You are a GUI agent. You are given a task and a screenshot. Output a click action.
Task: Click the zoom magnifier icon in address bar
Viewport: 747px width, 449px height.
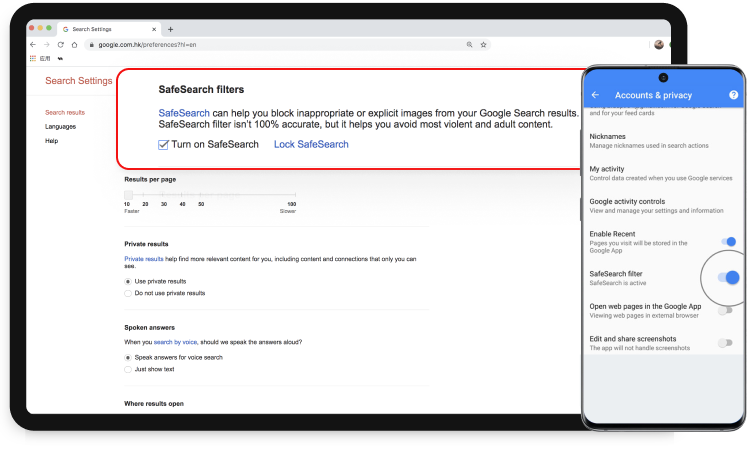click(470, 45)
